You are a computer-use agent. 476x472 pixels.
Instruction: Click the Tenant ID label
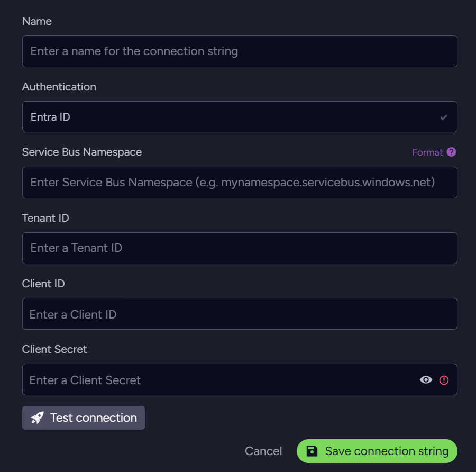coord(45,218)
